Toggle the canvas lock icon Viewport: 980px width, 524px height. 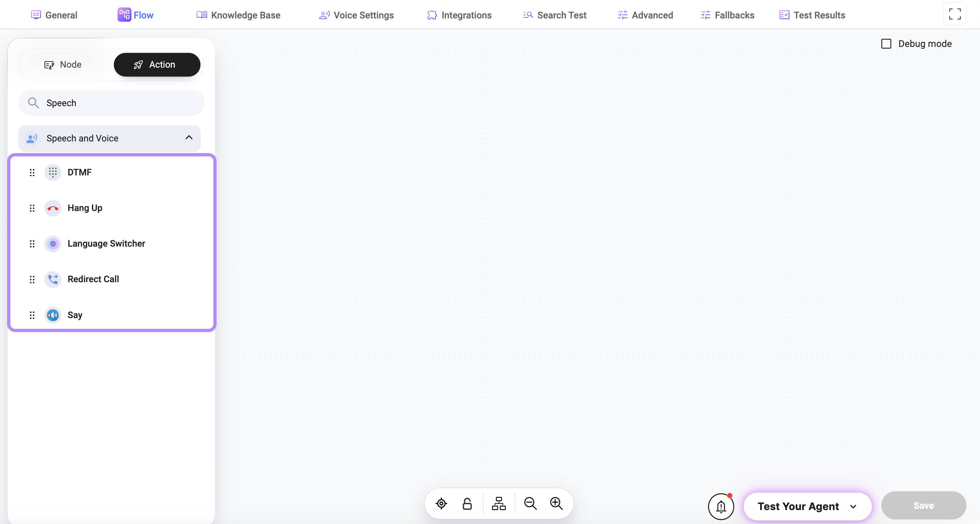[x=467, y=504]
